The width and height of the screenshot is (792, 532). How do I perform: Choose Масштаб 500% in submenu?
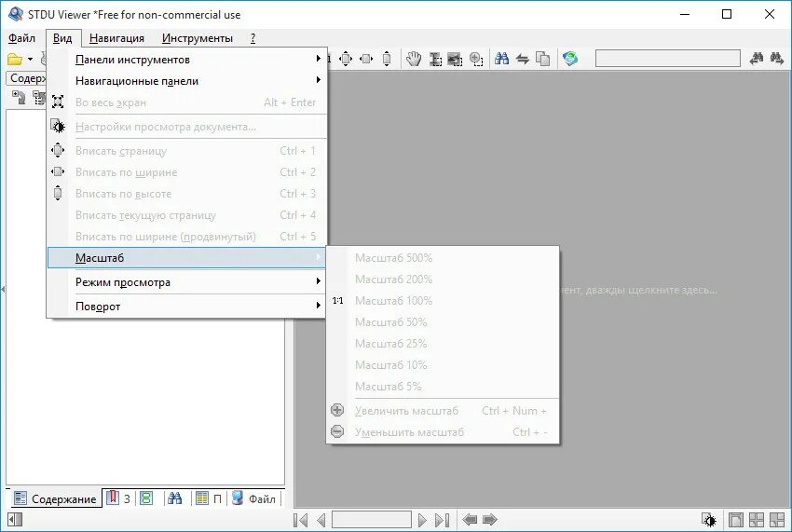pos(443,258)
